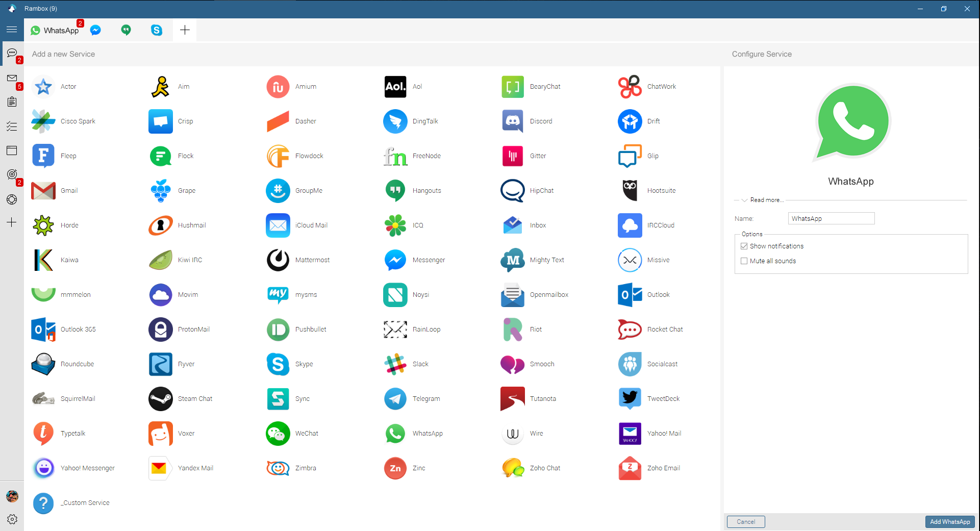Screen dimensions: 980x531
Task: Choose the Cisco Spark service
Action: [63, 121]
